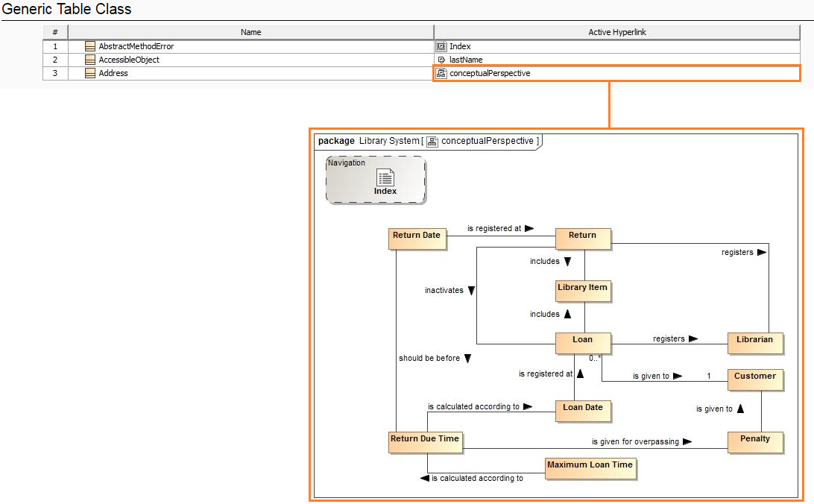
Task: Click the class icon beside Address
Action: pyautogui.click(x=89, y=73)
